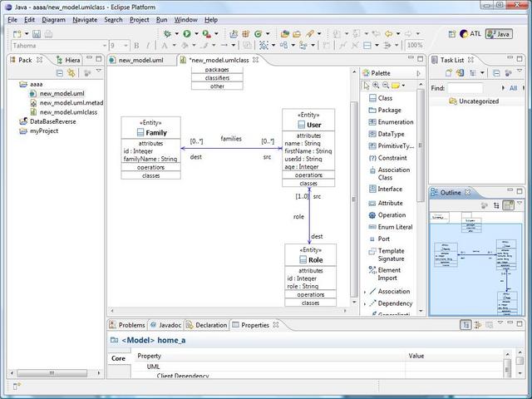Click the Zoom In tool in the Palette

click(376, 86)
